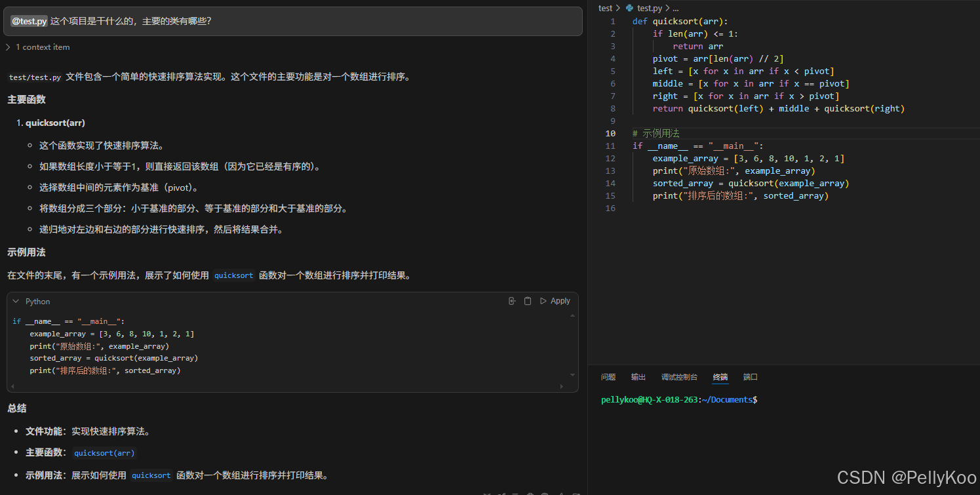
Task: Click '文件功能: 实现快速排序算法。' bullet
Action: click(x=88, y=431)
